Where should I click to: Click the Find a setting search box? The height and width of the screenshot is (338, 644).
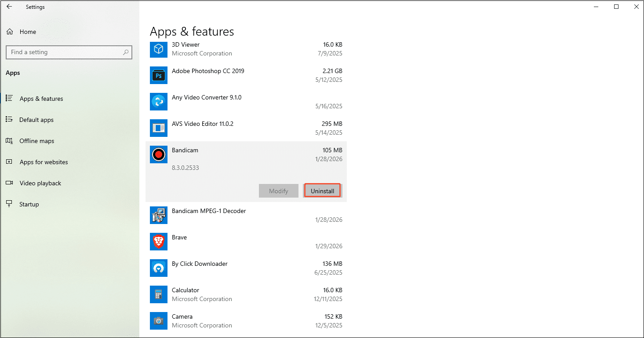point(69,52)
